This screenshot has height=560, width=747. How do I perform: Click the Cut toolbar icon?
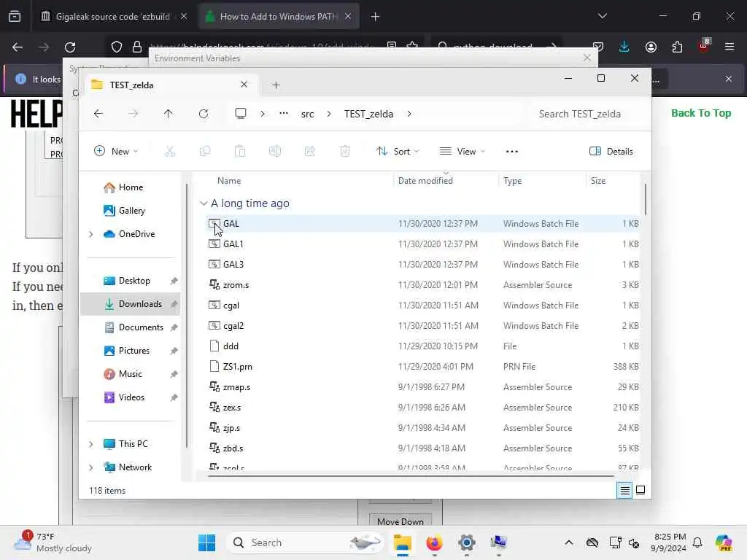(x=169, y=152)
